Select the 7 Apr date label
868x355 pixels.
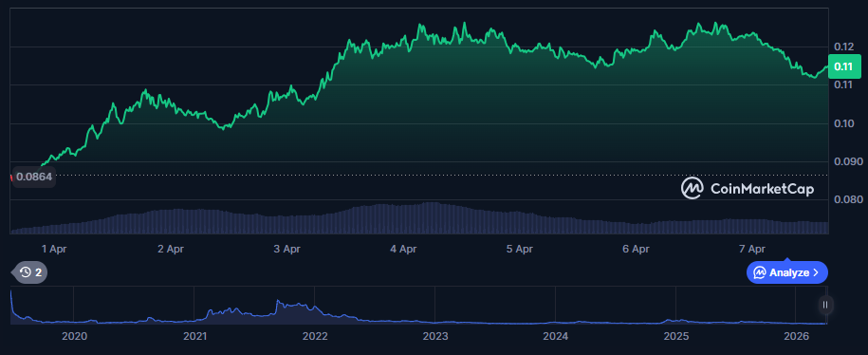(x=751, y=250)
